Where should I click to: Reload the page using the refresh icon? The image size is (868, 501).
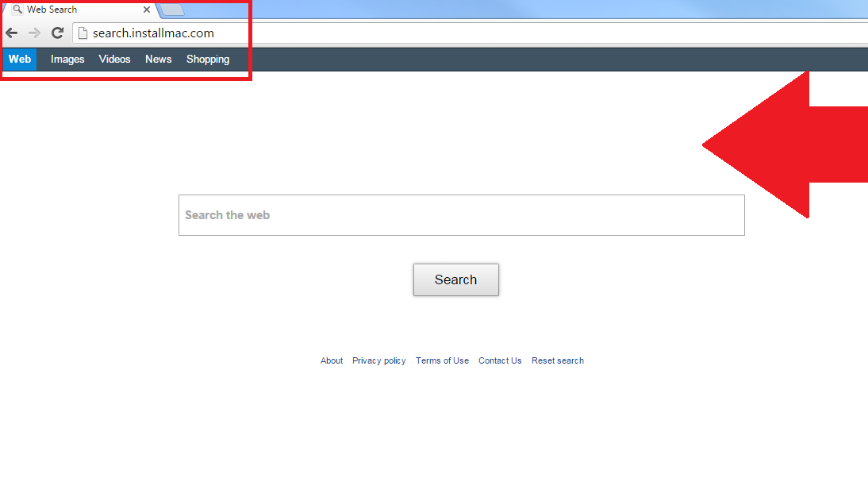pyautogui.click(x=56, y=33)
